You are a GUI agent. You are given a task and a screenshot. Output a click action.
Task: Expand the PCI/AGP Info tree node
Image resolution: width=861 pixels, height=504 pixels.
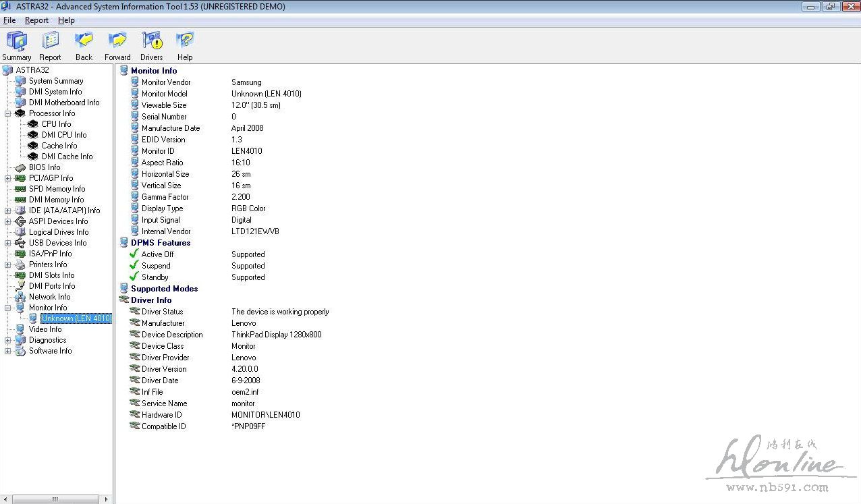point(8,178)
